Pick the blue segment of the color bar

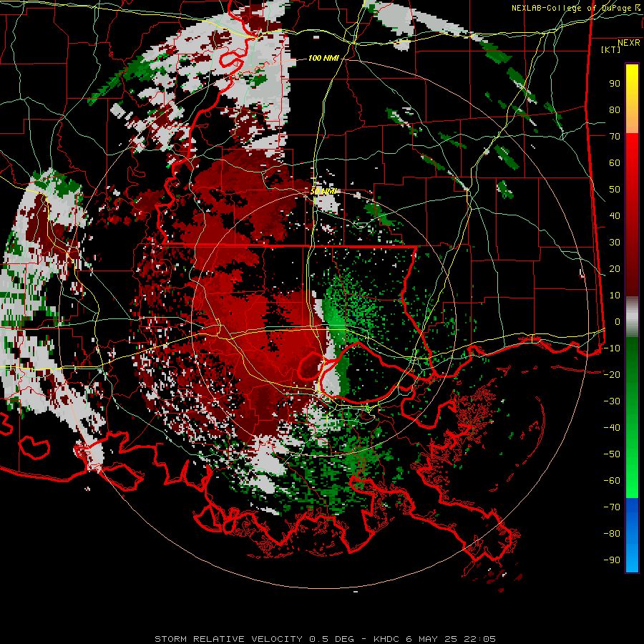pyautogui.click(x=632, y=535)
